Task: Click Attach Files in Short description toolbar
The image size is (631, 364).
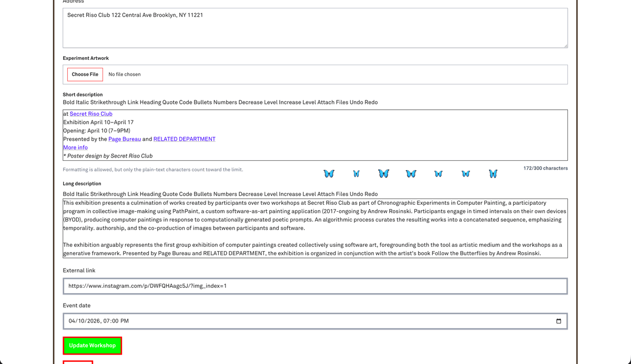Action: point(333,102)
